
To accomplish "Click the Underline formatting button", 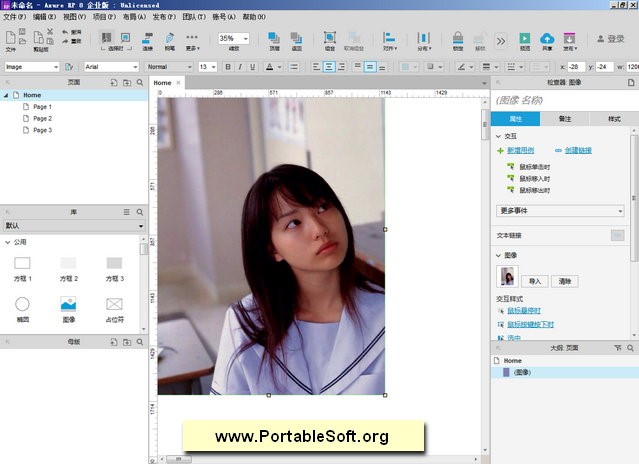I will point(252,67).
